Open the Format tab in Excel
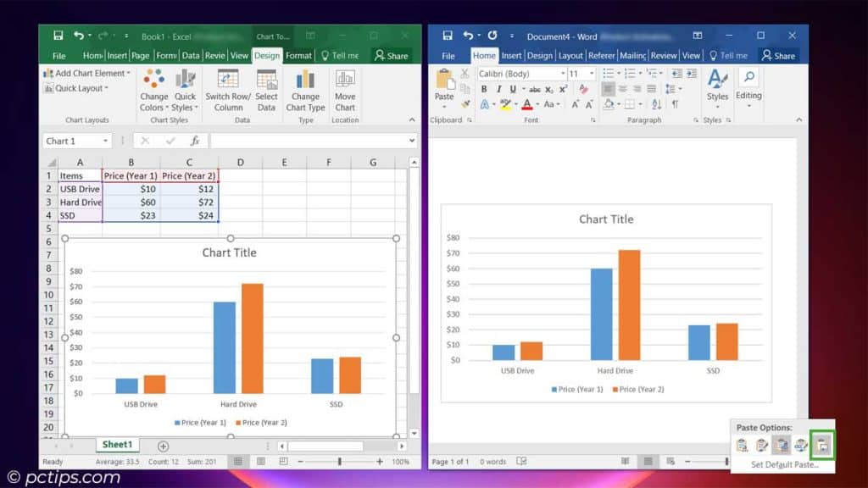Screen dimensions: 868x488 298,56
